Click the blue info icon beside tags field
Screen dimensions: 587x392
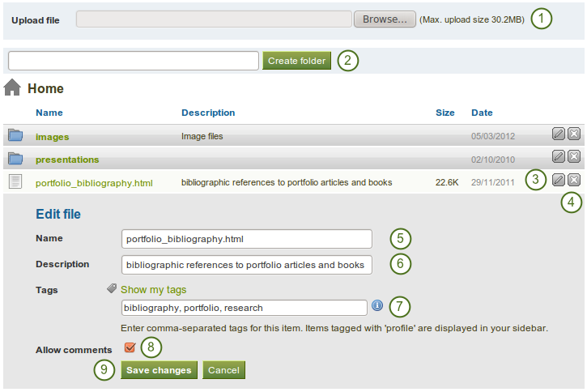pyautogui.click(x=377, y=306)
